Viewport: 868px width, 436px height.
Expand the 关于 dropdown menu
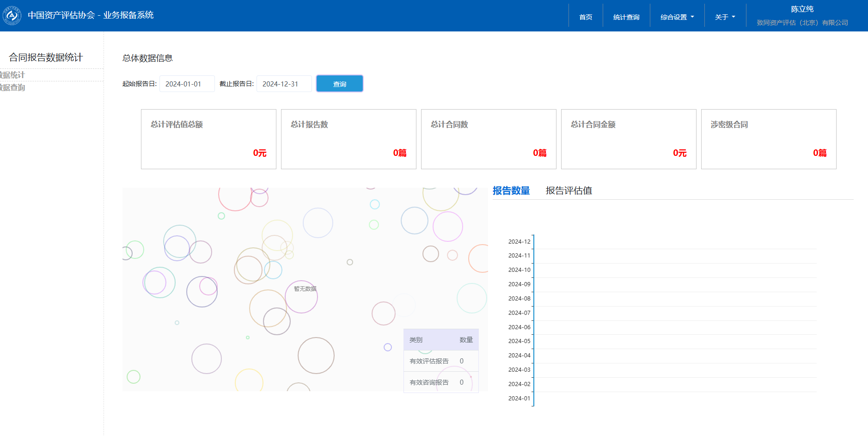tap(725, 17)
